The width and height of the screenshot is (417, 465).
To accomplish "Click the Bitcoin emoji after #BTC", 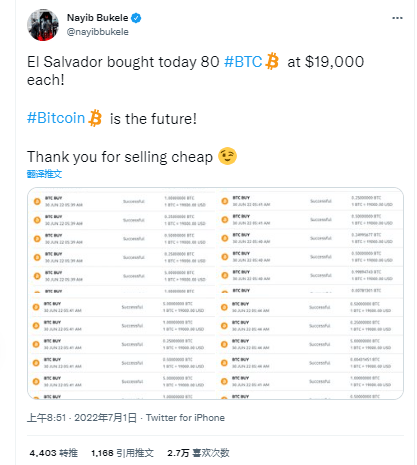I will pos(272,61).
